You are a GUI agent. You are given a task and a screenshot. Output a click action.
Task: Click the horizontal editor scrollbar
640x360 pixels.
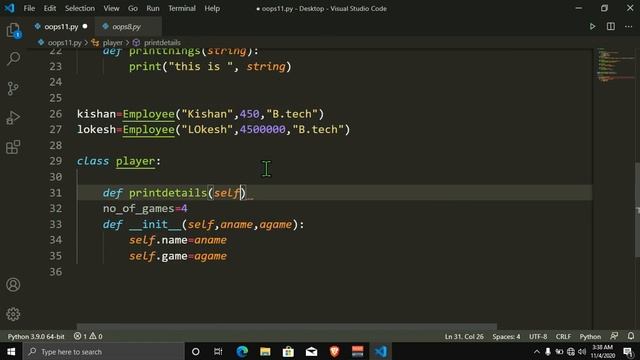(287, 327)
